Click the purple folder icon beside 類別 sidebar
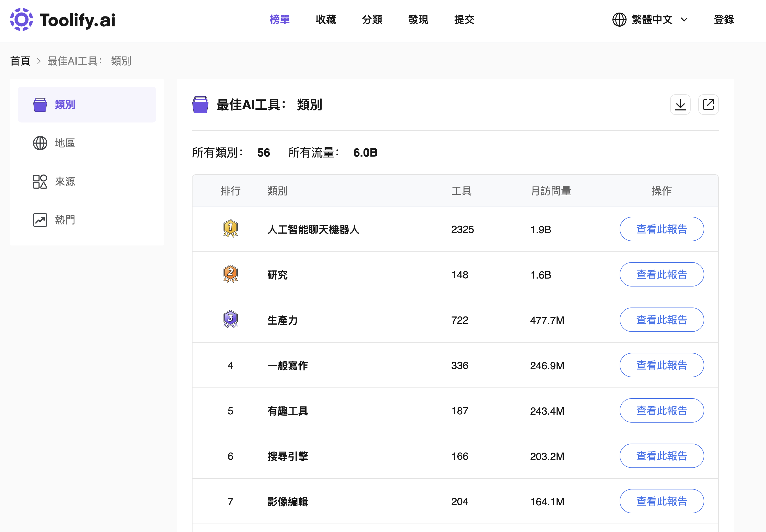Viewport: 766px width, 532px height. [40, 105]
